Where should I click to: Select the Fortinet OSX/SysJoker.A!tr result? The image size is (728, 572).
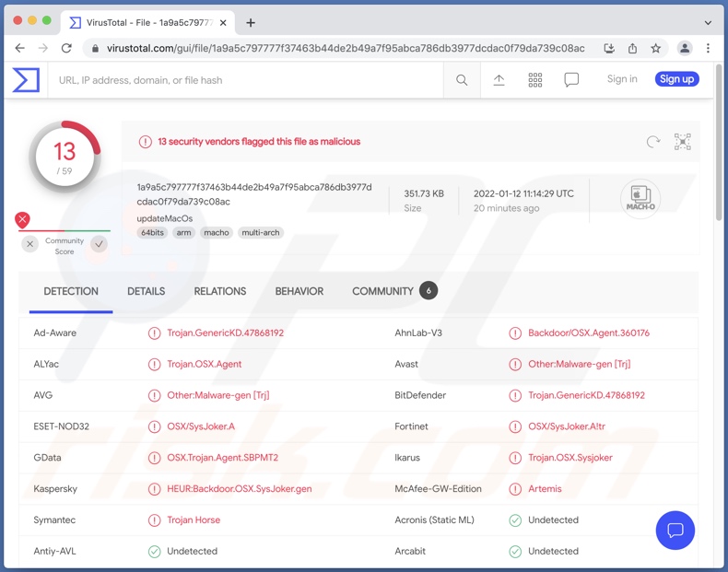click(x=567, y=426)
